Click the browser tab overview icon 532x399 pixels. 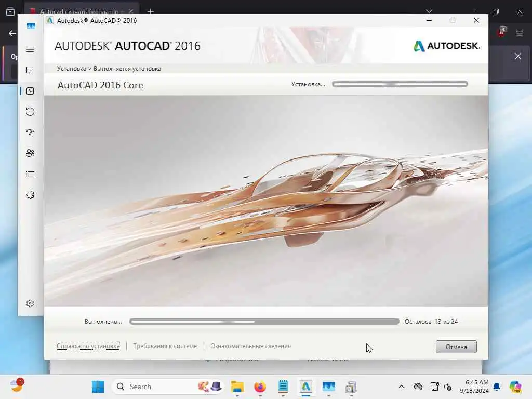click(x=10, y=11)
